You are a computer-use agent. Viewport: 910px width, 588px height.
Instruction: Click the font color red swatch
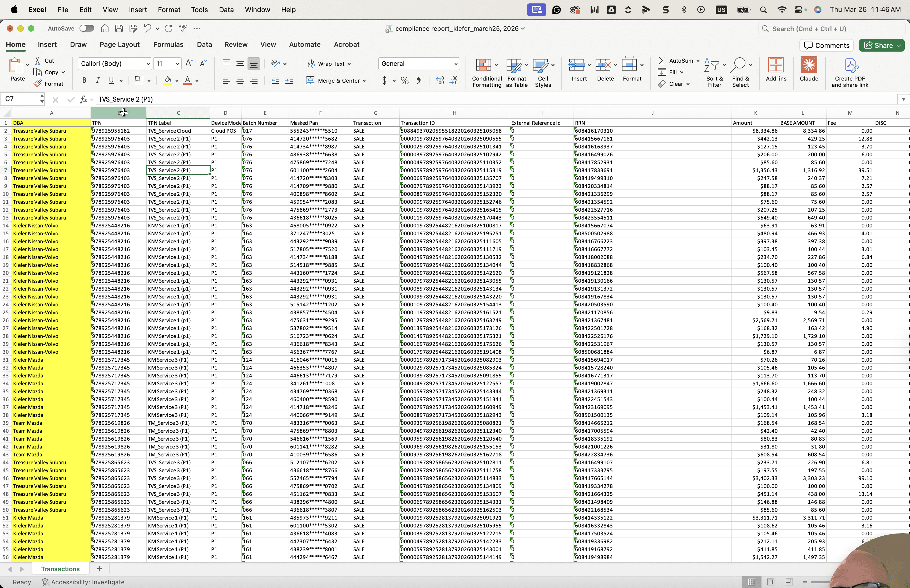pos(187,81)
